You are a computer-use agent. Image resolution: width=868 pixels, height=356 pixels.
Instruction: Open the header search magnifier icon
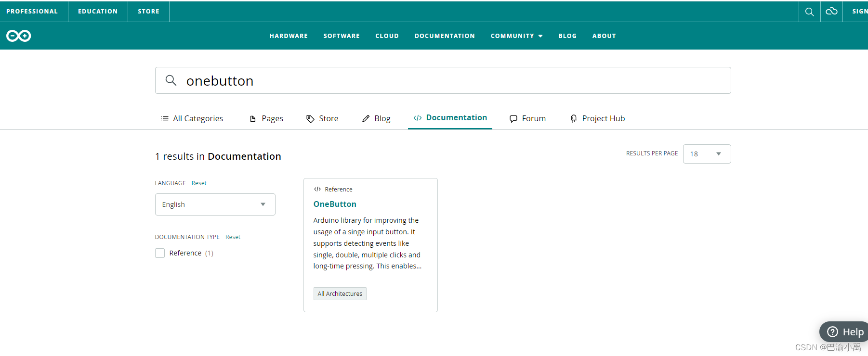tap(810, 12)
